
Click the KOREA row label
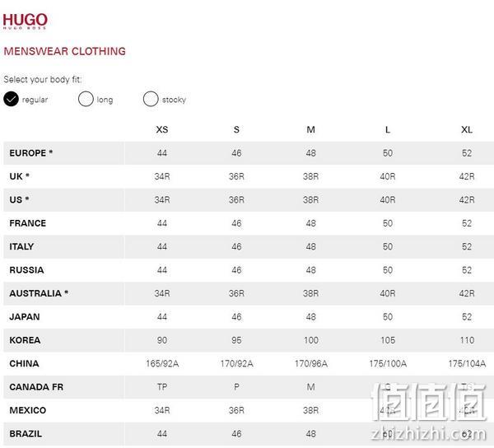point(25,340)
